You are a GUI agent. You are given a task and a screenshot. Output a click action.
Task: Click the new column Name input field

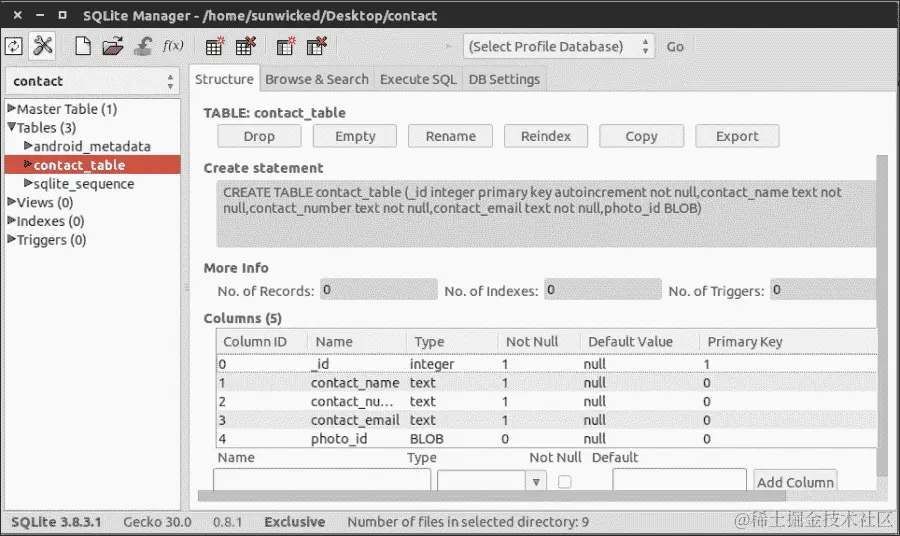tap(322, 480)
